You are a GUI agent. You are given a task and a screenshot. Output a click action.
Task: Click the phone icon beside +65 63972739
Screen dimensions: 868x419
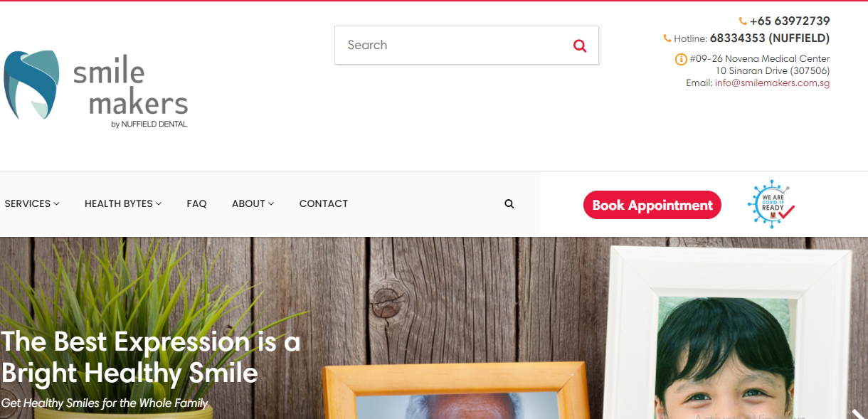pyautogui.click(x=743, y=21)
